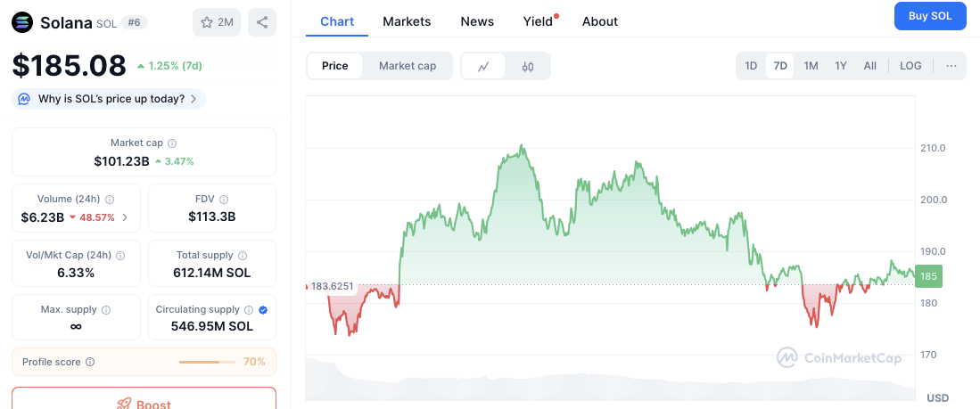Toggle chart to Price view
This screenshot has height=409, width=980.
click(x=334, y=66)
